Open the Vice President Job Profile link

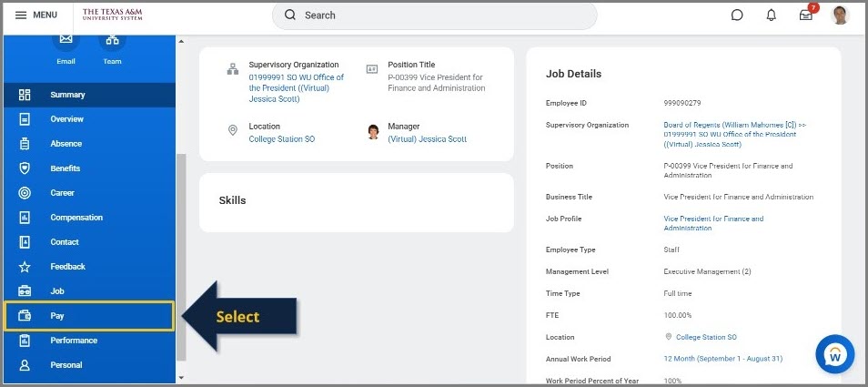click(x=713, y=223)
